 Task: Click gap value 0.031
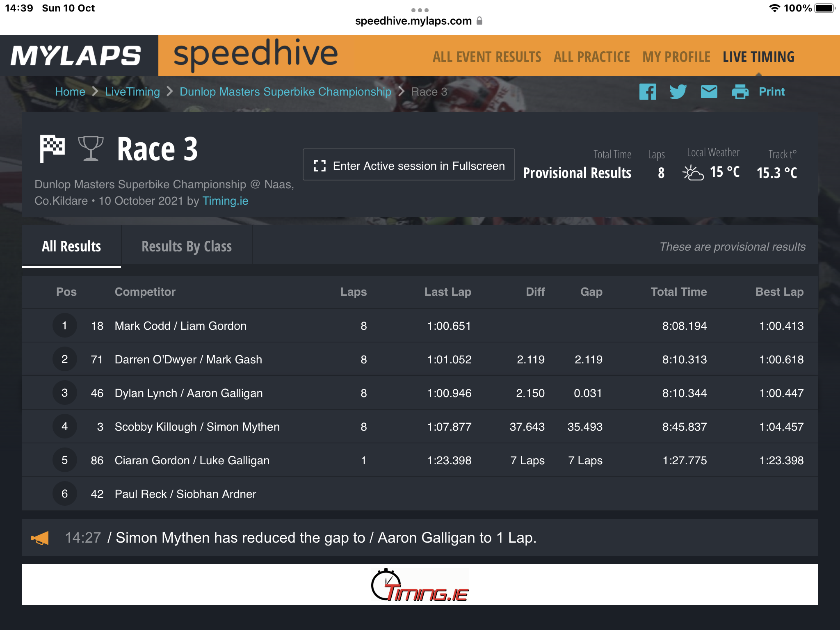coord(588,393)
